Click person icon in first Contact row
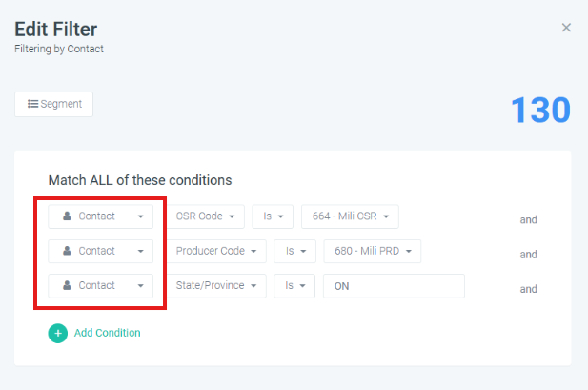The width and height of the screenshot is (588, 390). click(67, 216)
